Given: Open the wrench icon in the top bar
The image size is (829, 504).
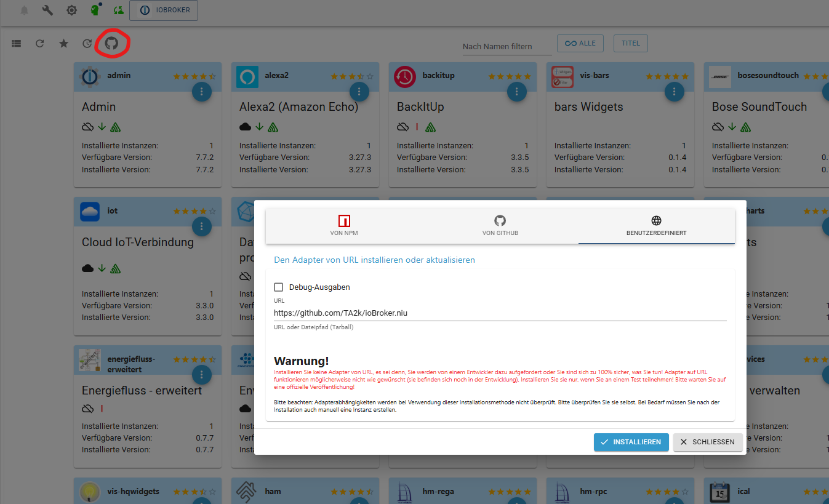Looking at the screenshot, I should point(48,10).
